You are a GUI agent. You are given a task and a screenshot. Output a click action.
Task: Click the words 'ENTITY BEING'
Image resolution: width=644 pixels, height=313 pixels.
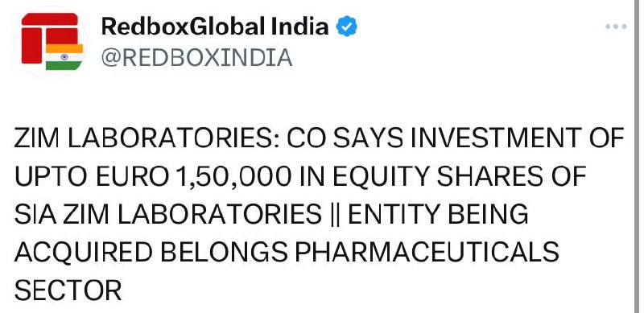[439, 215]
